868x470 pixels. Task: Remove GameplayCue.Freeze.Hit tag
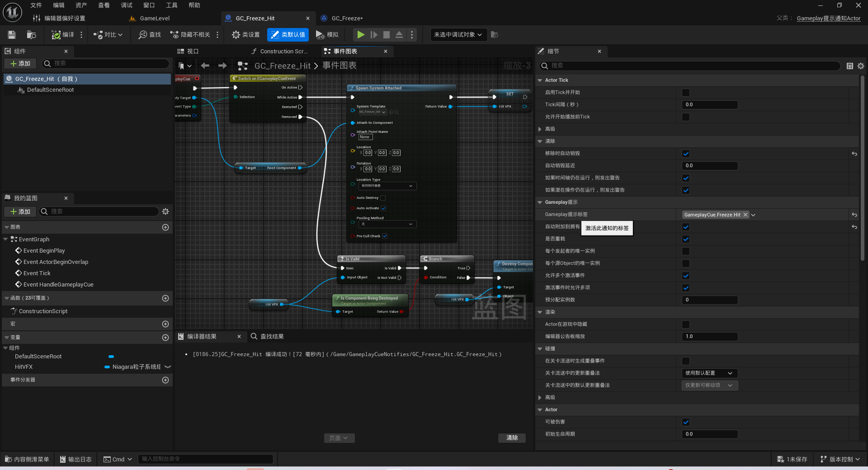(x=745, y=215)
